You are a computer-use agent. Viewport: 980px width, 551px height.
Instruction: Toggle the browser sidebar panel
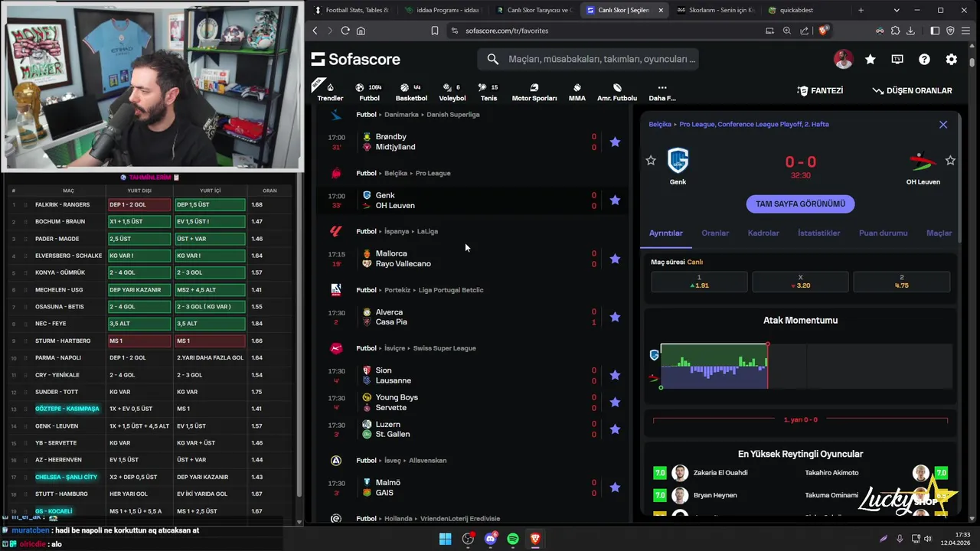click(x=935, y=31)
